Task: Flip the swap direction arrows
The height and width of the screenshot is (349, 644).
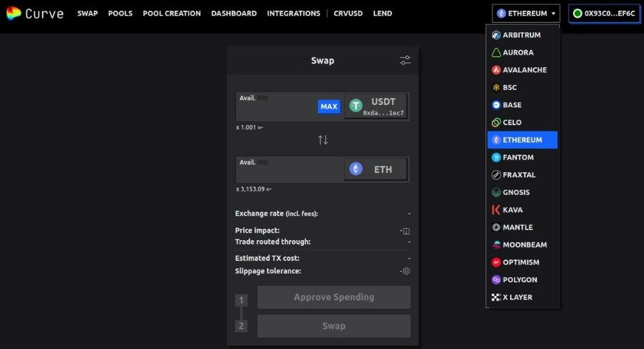Action: pyautogui.click(x=323, y=140)
